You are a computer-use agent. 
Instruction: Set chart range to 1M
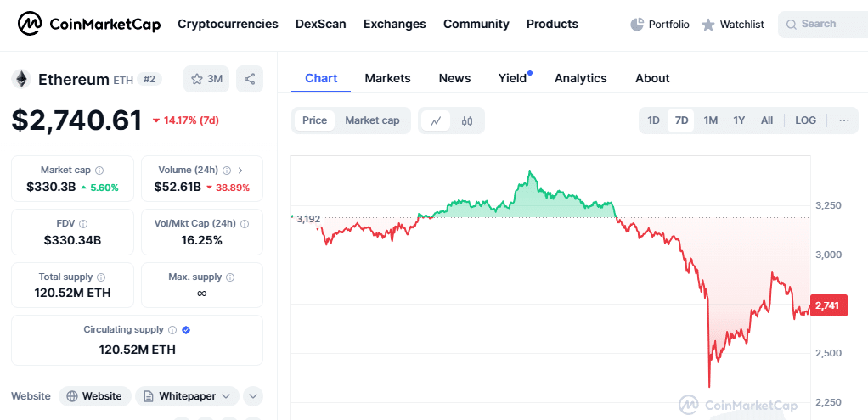click(711, 120)
